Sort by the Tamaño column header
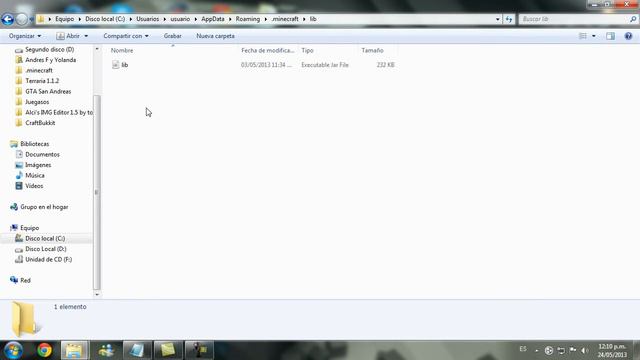This screenshot has width=640, height=360. [372, 50]
